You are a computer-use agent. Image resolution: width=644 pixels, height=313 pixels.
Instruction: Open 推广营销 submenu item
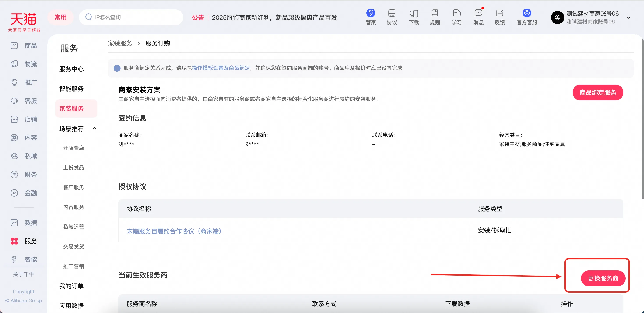(x=73, y=266)
